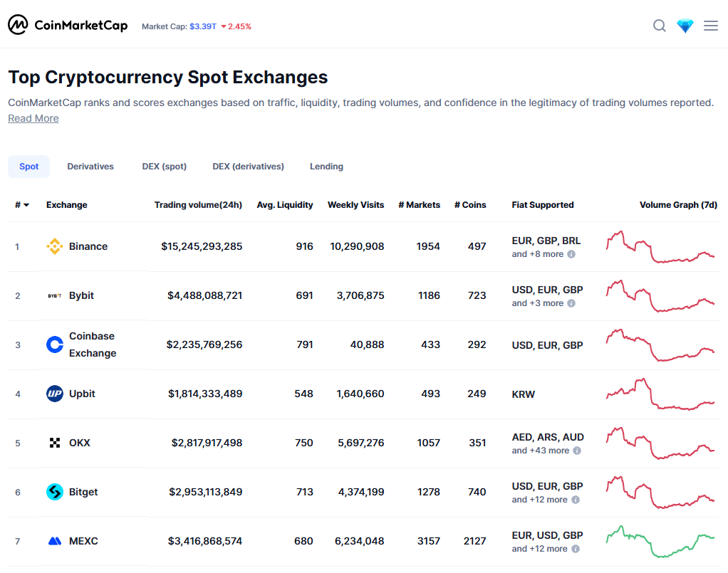Click the $3.39T market cap value
This screenshot has height=573, width=728.
click(x=203, y=26)
